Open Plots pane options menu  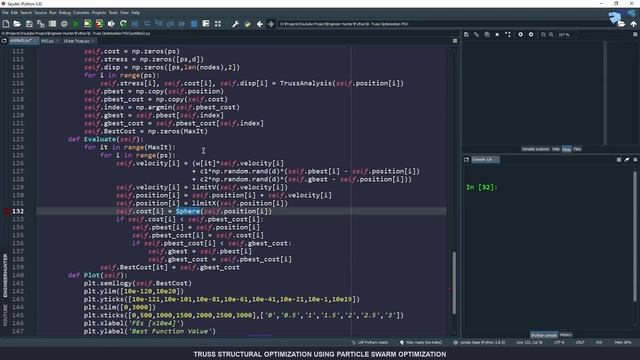click(x=635, y=35)
